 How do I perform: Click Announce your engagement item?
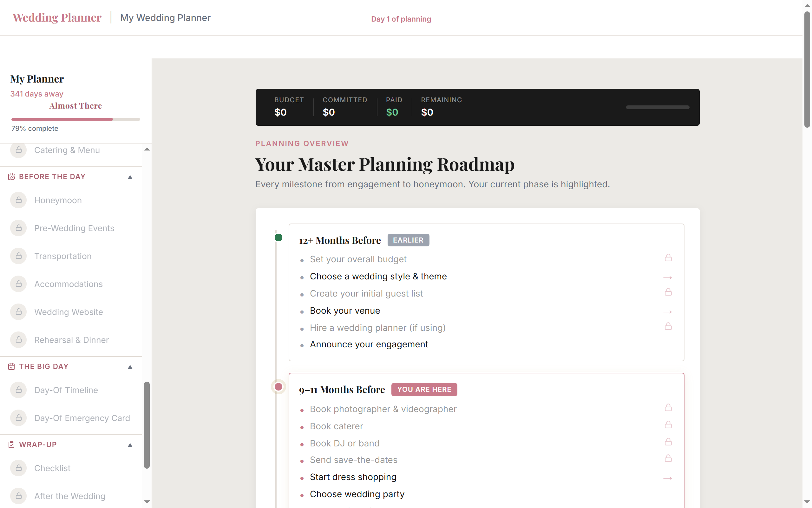coord(369,344)
